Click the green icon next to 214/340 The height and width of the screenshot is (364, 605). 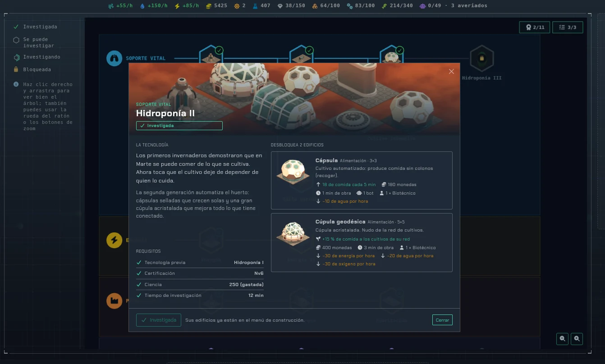pos(384,6)
